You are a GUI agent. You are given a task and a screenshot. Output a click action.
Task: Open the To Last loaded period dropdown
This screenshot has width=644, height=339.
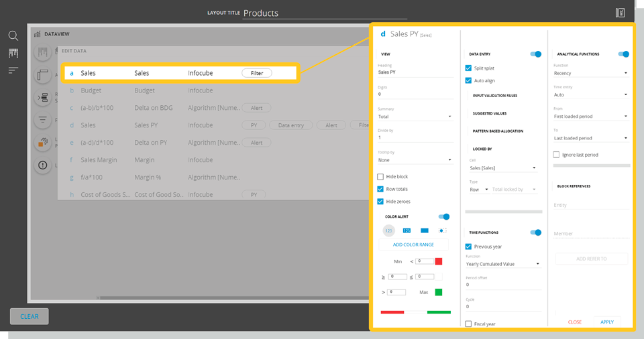click(590, 138)
